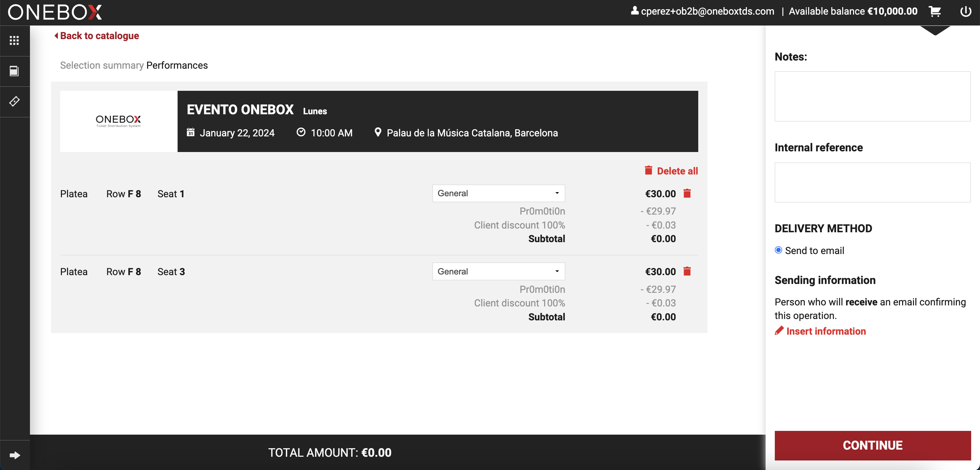
Task: Click Delete all seats
Action: pos(671,171)
